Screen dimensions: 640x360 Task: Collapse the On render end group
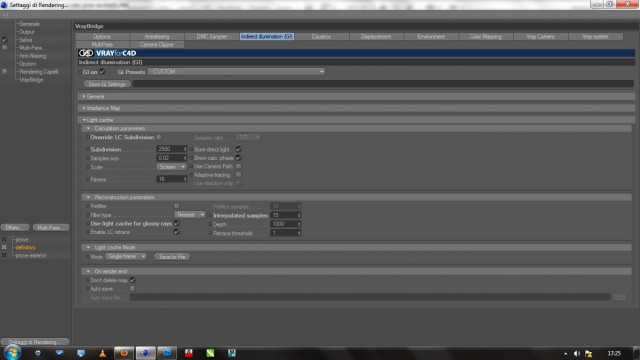click(88, 271)
